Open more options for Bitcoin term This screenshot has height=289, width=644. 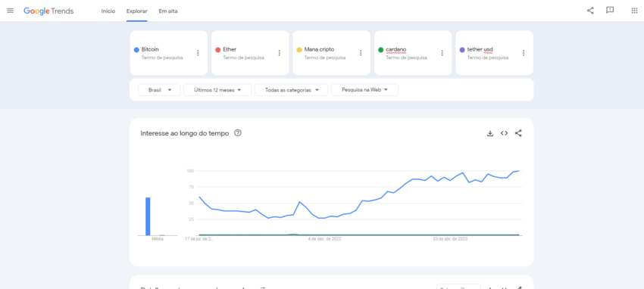click(198, 53)
